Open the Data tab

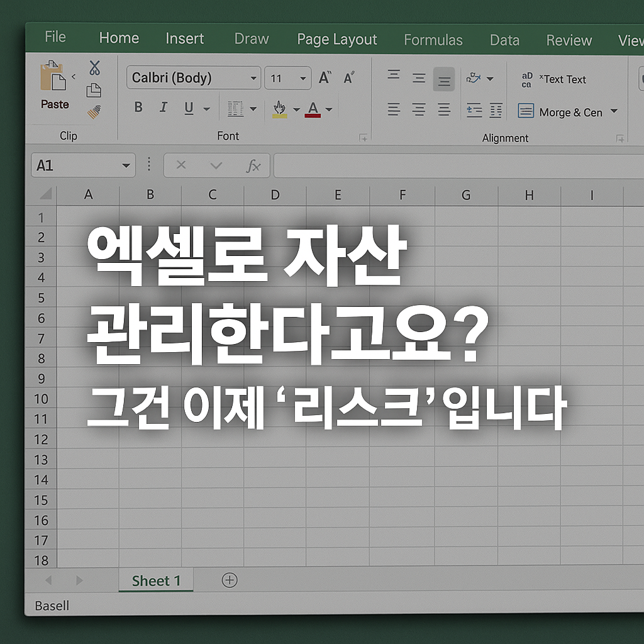click(504, 40)
